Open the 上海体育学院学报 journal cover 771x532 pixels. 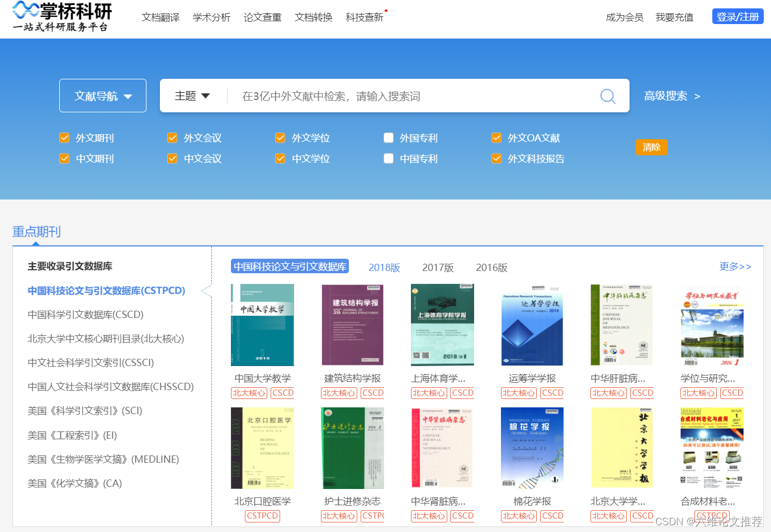pyautogui.click(x=442, y=325)
